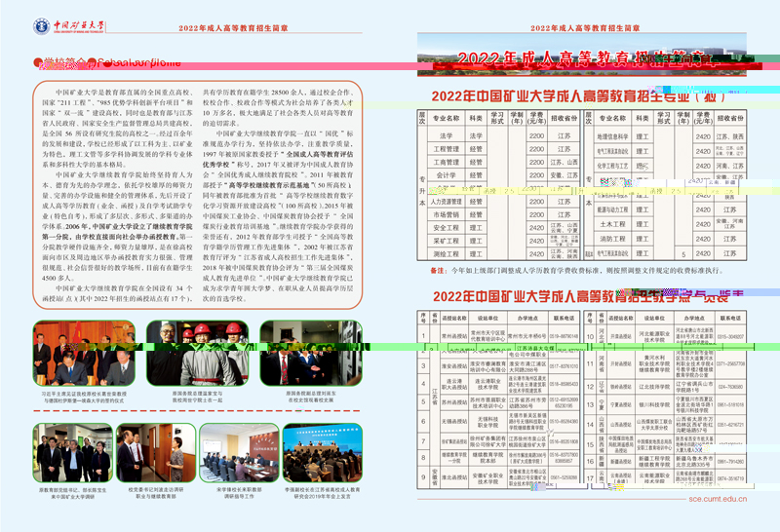Click the '无锡函授站' station name cell
Image resolution: width=780 pixels, height=532 pixels.
pos(454,421)
